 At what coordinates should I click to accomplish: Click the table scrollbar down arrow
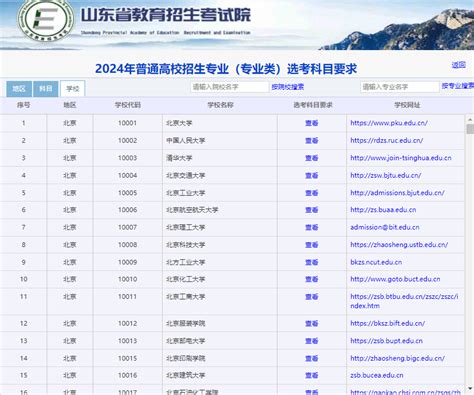470,389
